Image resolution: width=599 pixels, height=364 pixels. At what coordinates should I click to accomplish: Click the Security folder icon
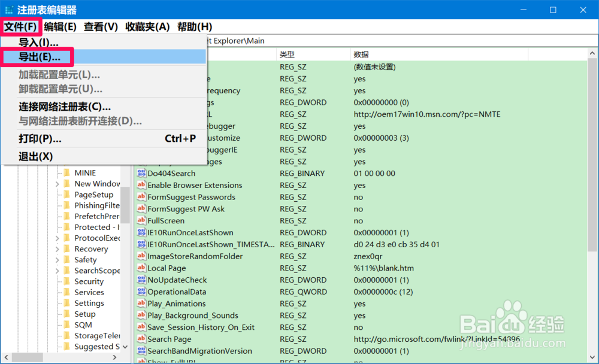pos(66,281)
